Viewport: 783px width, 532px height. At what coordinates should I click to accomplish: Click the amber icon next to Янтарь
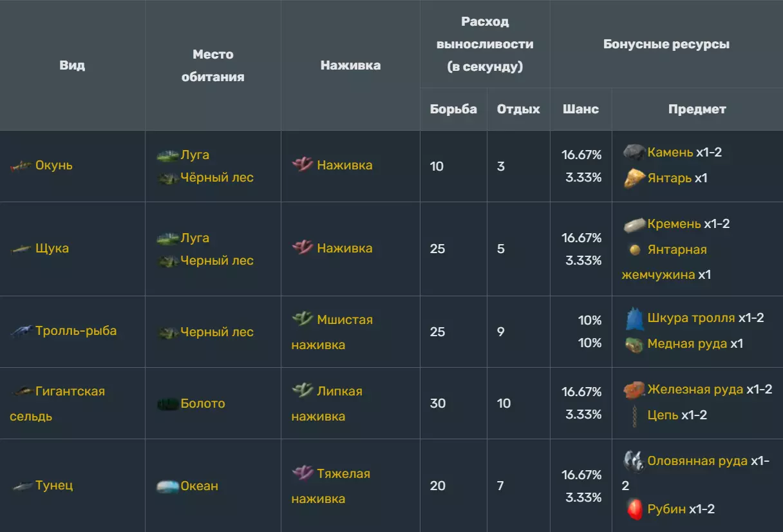click(634, 178)
